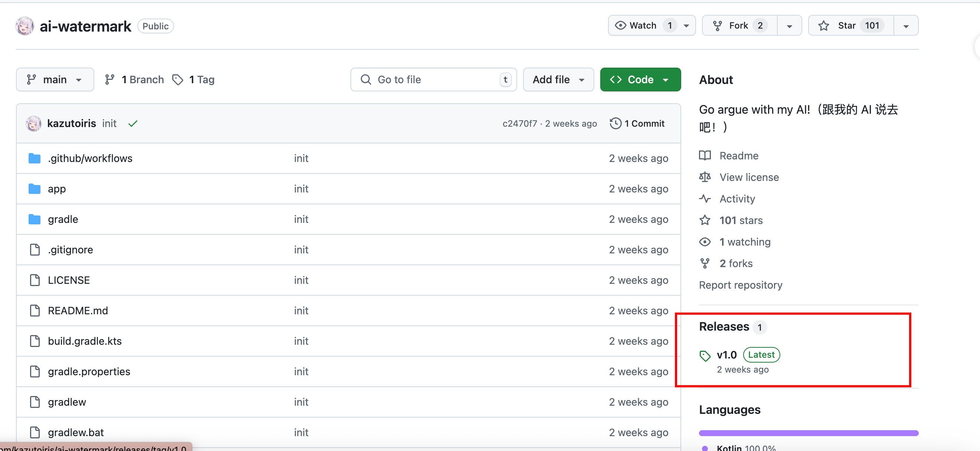Star the ai-watermark repository
This screenshot has width=980, height=451.
click(851, 26)
